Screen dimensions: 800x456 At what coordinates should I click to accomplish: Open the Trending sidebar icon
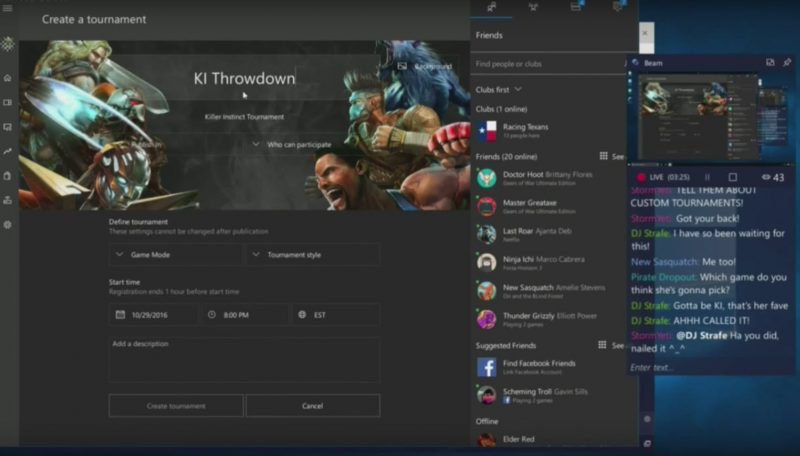[7, 151]
